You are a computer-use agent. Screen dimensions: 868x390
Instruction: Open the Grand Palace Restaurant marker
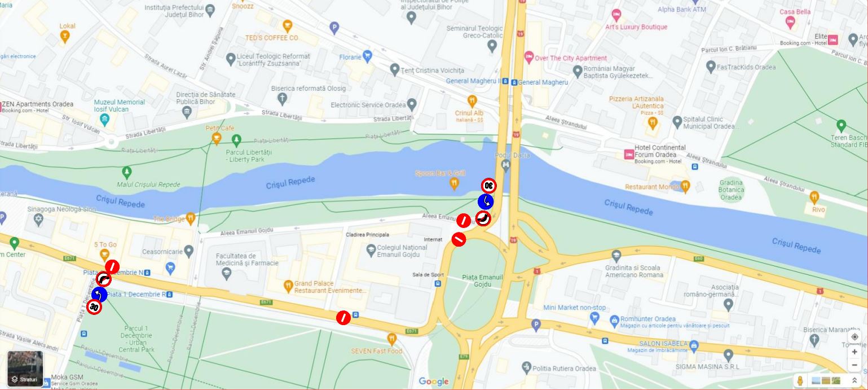[288, 286]
